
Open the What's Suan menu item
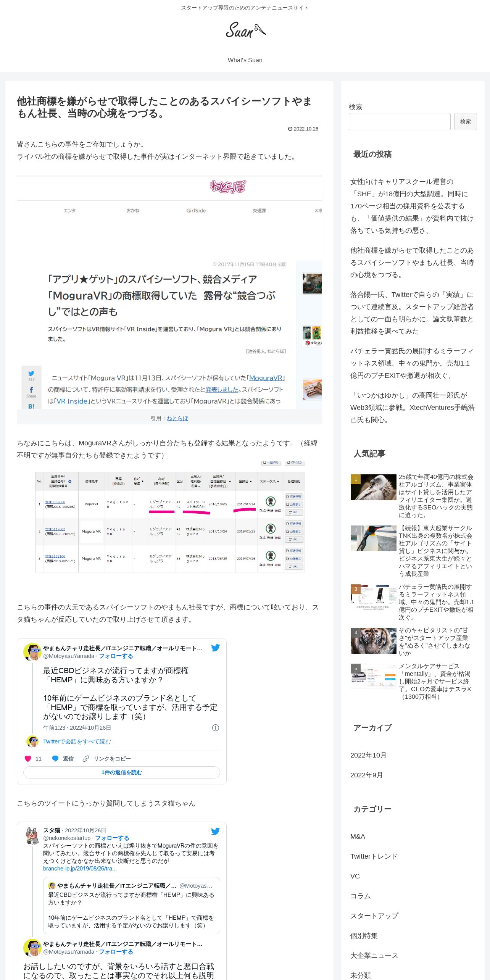[245, 60]
